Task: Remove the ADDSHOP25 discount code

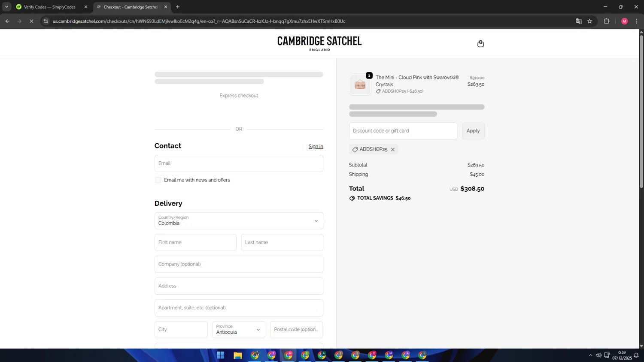Action: [392, 149]
